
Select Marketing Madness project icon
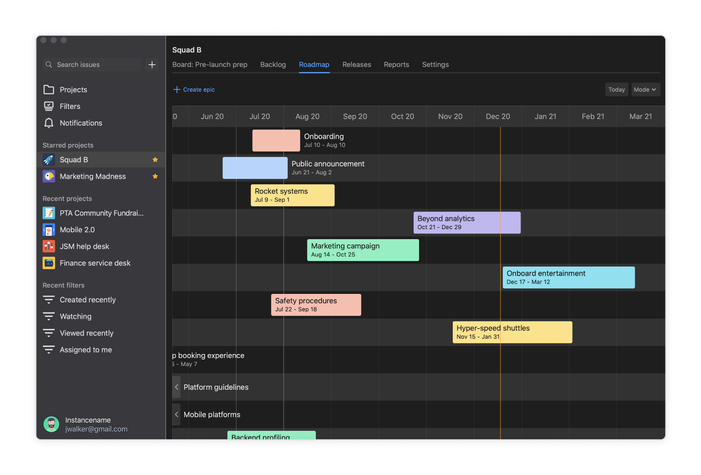click(49, 176)
